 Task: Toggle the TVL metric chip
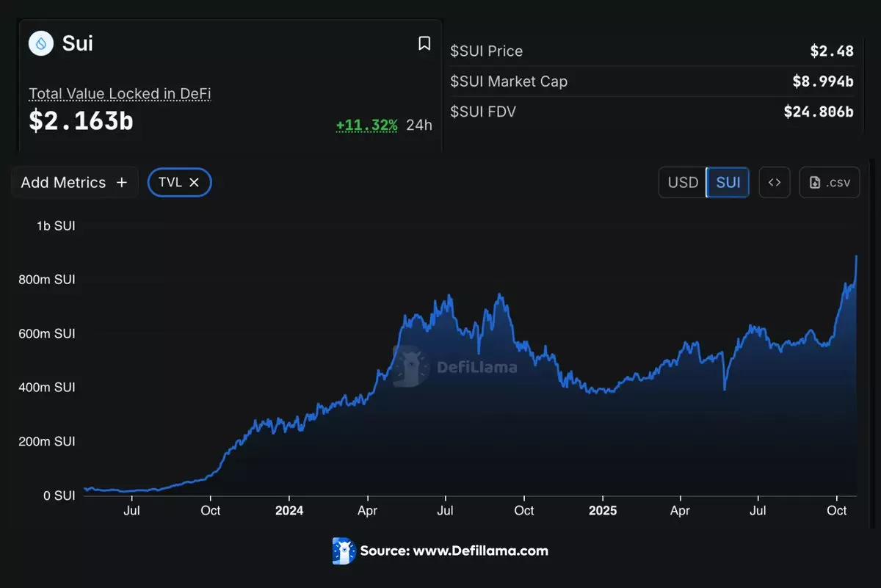coord(170,183)
